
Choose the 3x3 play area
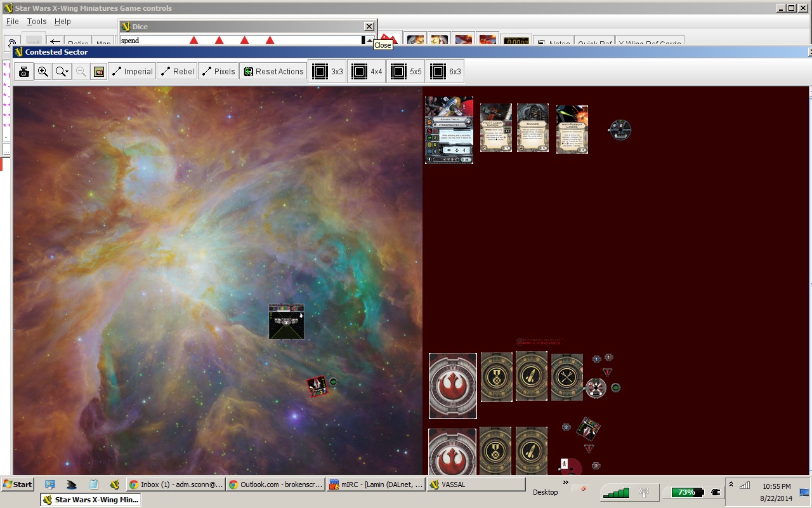point(328,72)
